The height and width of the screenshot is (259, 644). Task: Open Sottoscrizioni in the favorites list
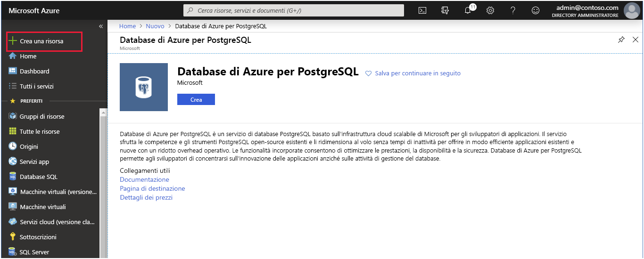pos(38,237)
